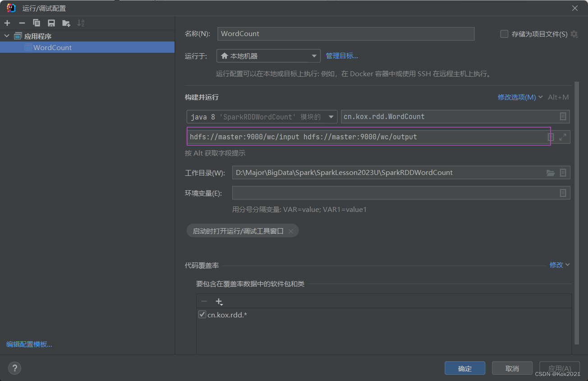Save configuration using the disk icon
Image resolution: width=588 pixels, height=381 pixels.
(51, 23)
